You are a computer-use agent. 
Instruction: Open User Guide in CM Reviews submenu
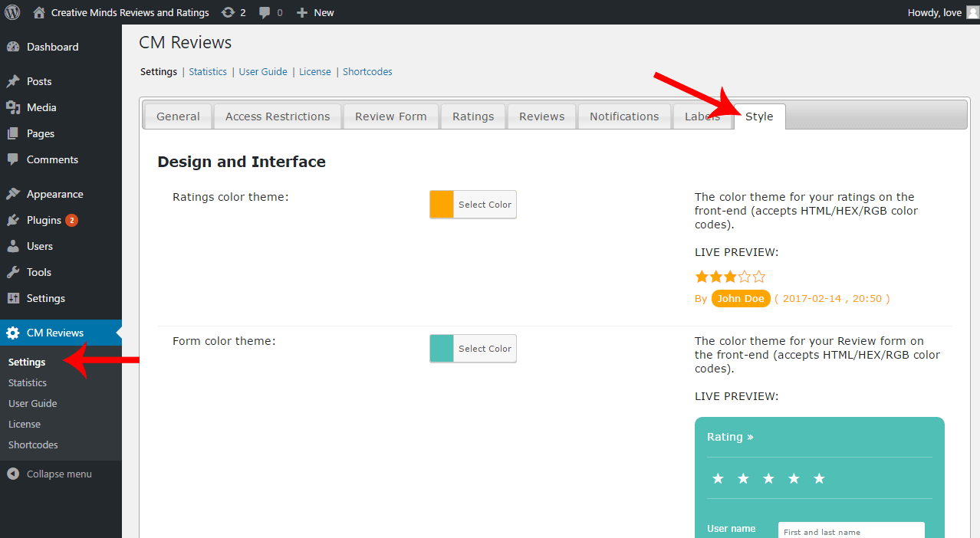tap(33, 403)
